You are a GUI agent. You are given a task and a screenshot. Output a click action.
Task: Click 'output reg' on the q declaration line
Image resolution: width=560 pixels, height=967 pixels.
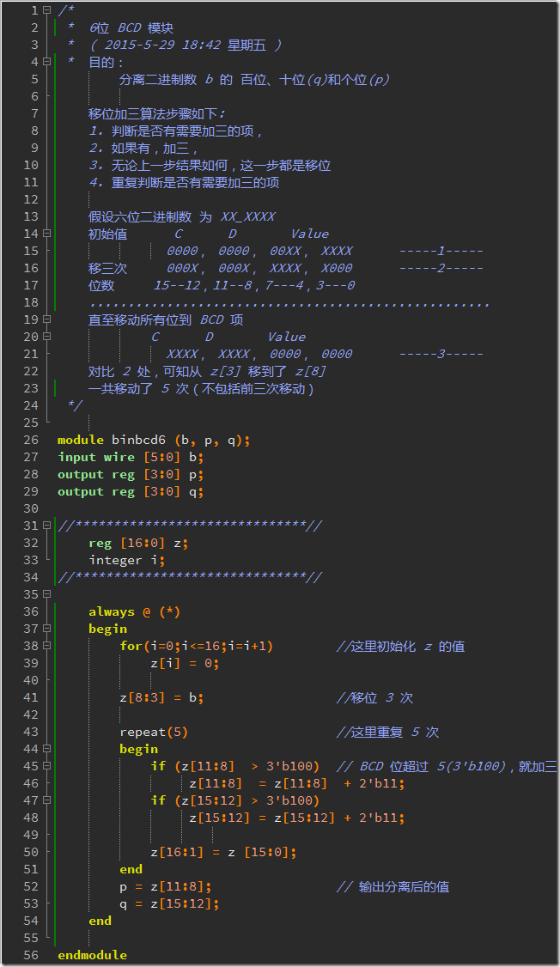pyautogui.click(x=96, y=491)
